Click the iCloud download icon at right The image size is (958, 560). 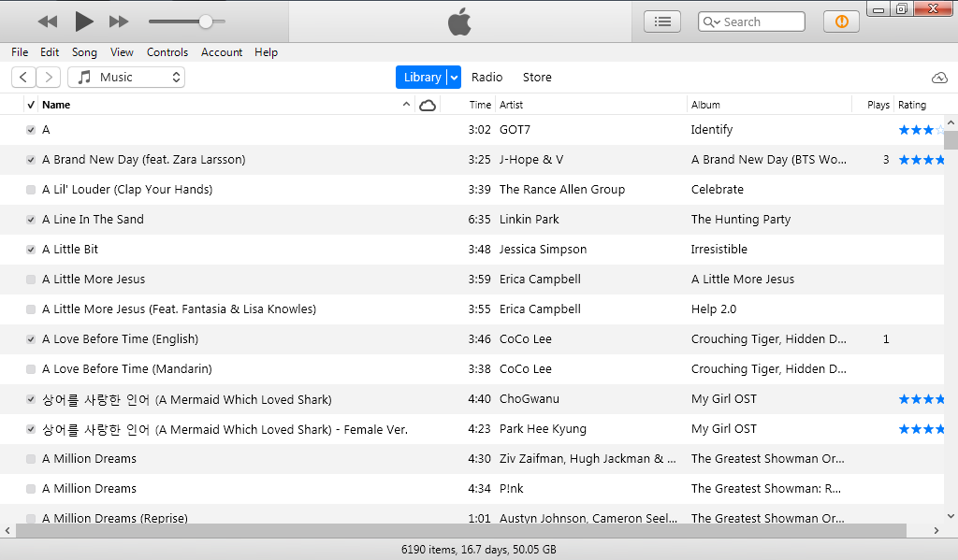pyautogui.click(x=939, y=78)
